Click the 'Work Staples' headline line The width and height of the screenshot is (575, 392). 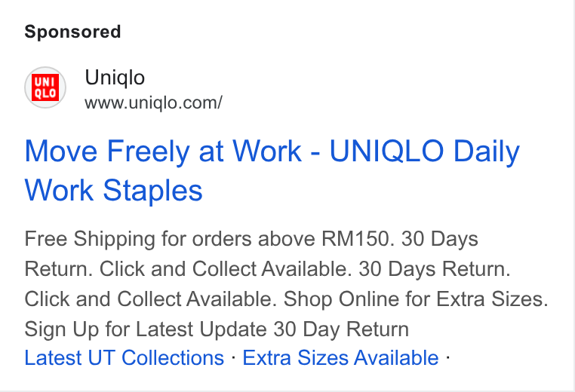coord(113,191)
